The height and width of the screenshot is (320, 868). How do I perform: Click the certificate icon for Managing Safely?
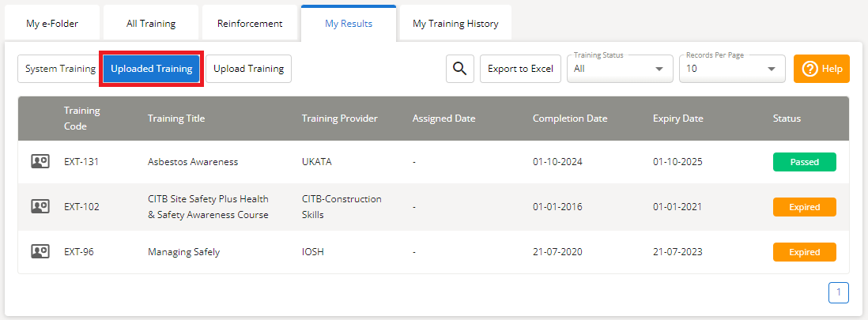40,252
